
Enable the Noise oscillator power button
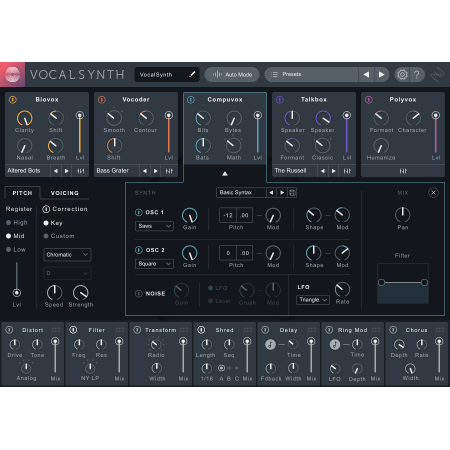coord(138,294)
